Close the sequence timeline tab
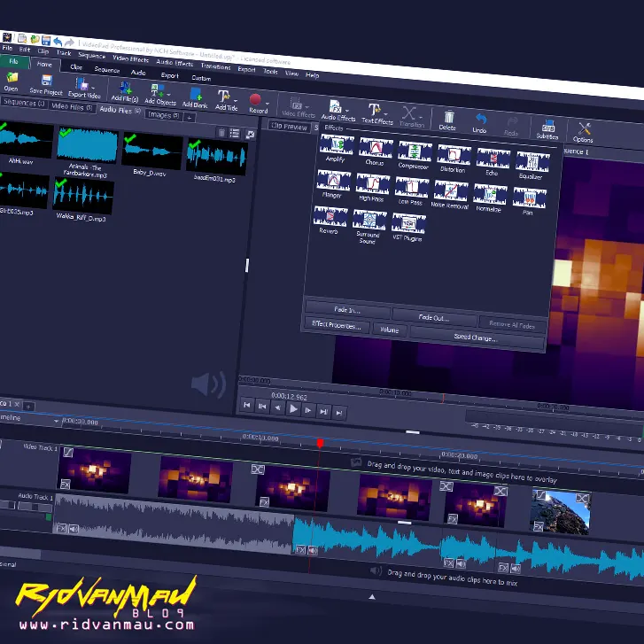The height and width of the screenshot is (644, 644). (x=17, y=404)
